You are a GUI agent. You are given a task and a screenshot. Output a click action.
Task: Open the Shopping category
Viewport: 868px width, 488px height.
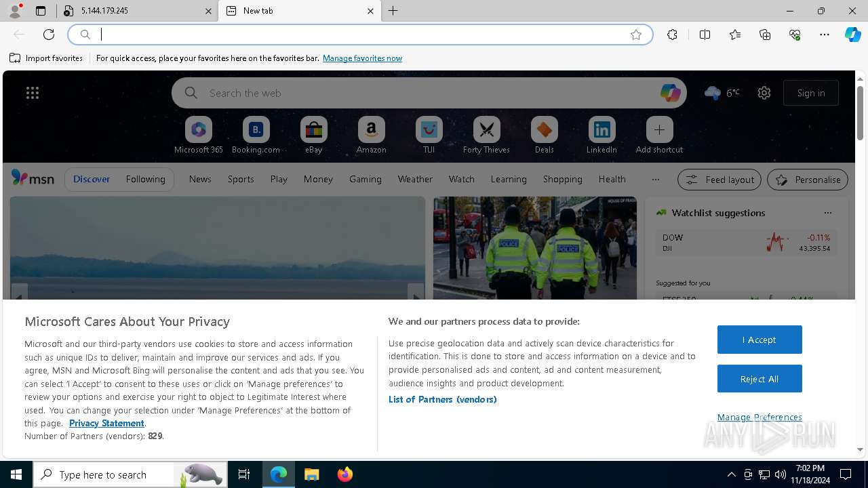pos(563,179)
